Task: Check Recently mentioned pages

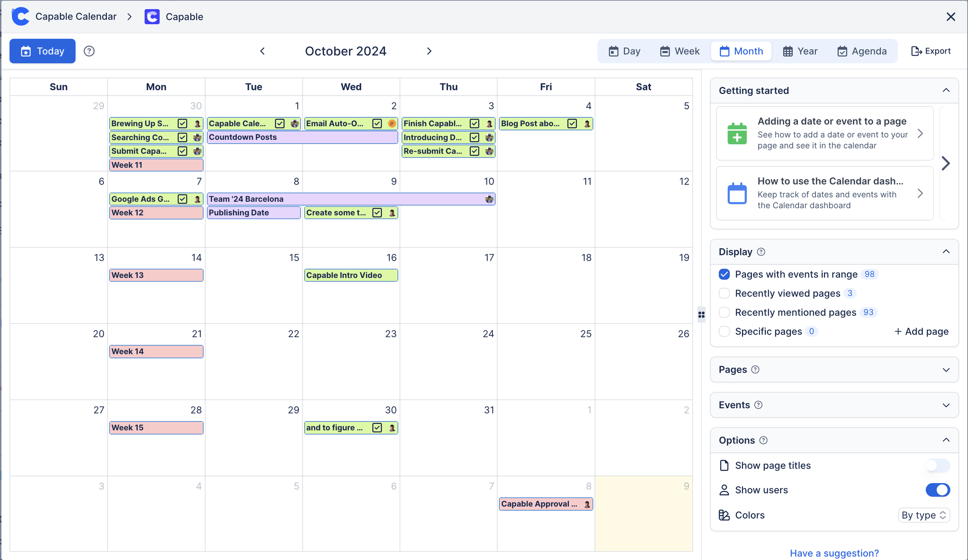Action: (x=724, y=312)
